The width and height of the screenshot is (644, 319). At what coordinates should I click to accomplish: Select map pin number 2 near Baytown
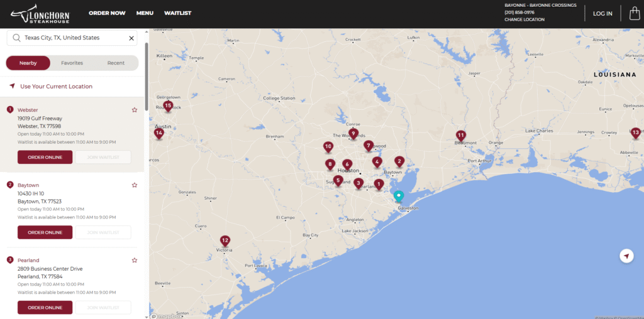tap(399, 162)
